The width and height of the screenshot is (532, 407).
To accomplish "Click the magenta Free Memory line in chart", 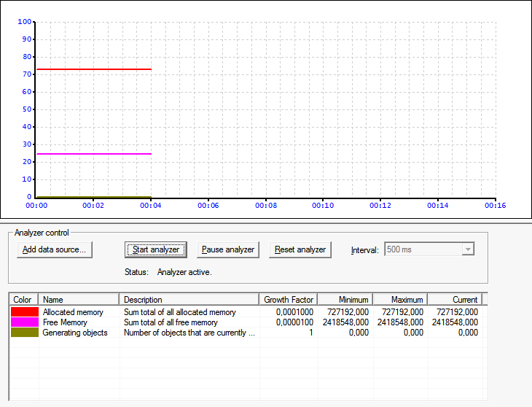I will pos(94,154).
